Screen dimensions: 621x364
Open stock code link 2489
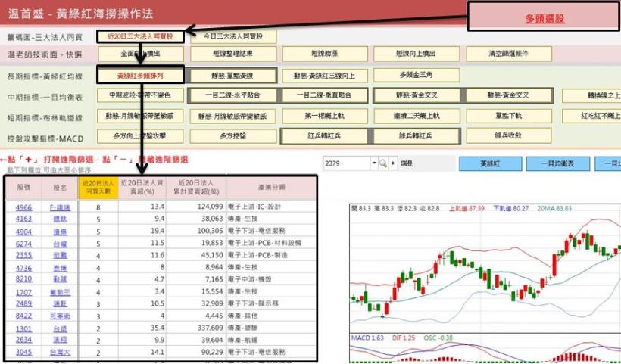23,303
